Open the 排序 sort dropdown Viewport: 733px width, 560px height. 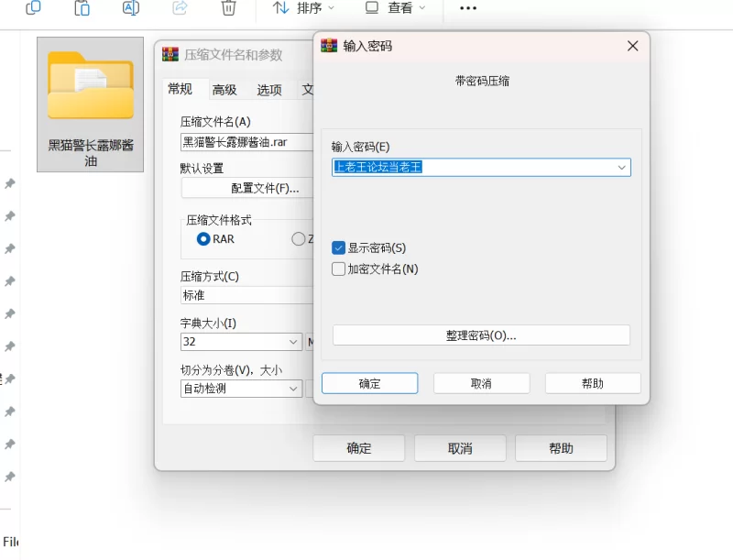(x=304, y=7)
